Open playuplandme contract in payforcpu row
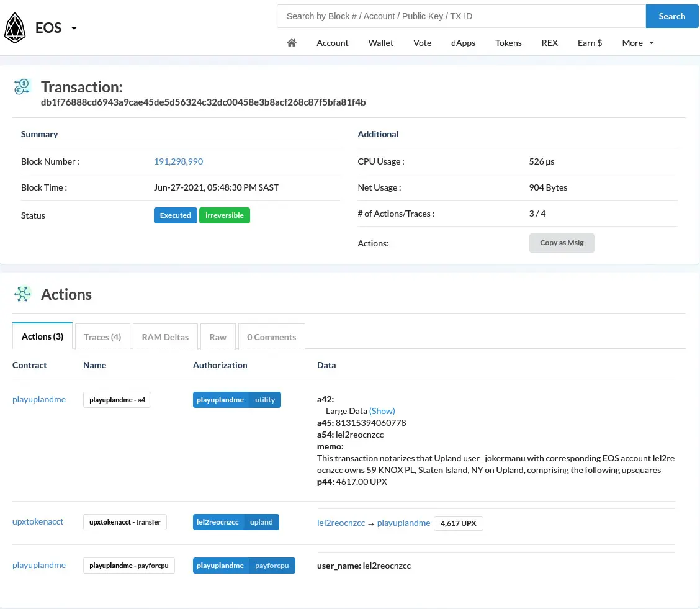The height and width of the screenshot is (609, 700). (x=39, y=565)
